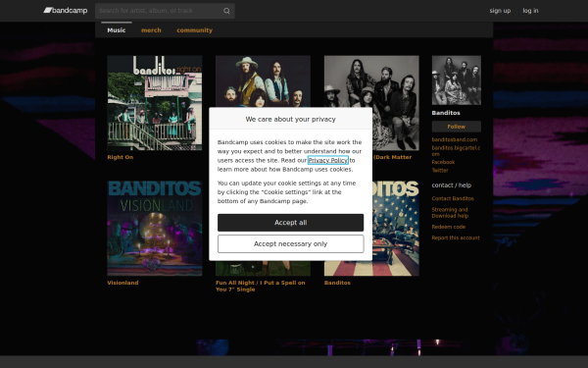Click the Bandcamp logo
Image resolution: width=588 pixels, height=368 pixels.
[x=66, y=11]
